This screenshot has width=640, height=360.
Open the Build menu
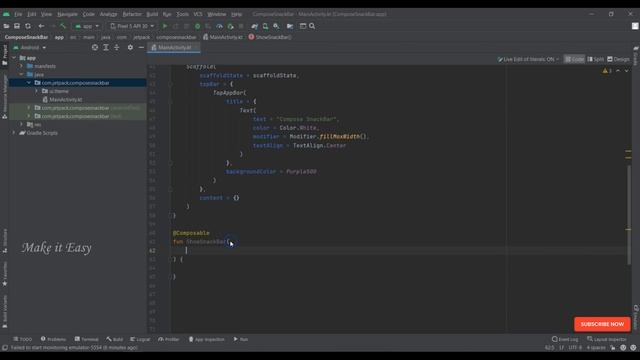[152, 14]
